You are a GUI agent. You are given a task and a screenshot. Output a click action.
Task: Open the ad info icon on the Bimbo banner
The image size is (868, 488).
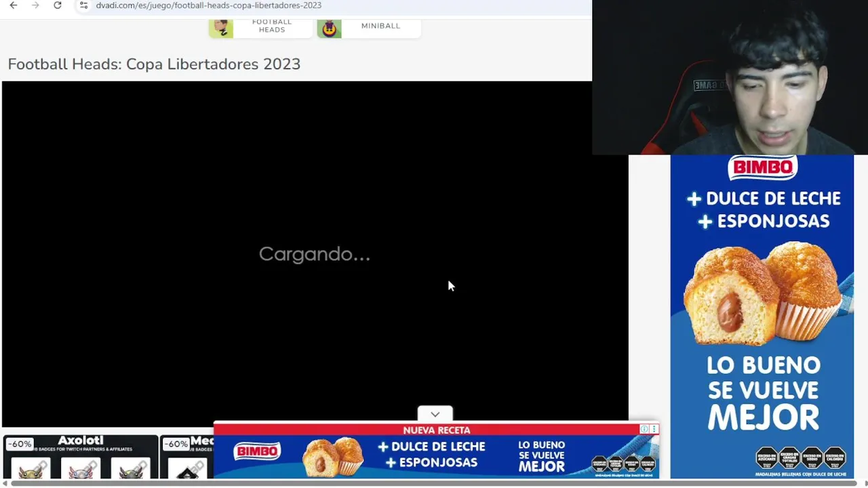click(644, 429)
